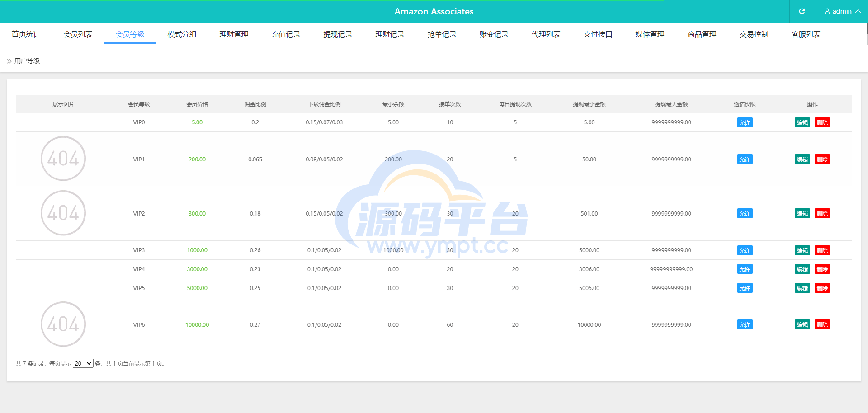Click VIP6 404 placeholder image

[x=63, y=324]
